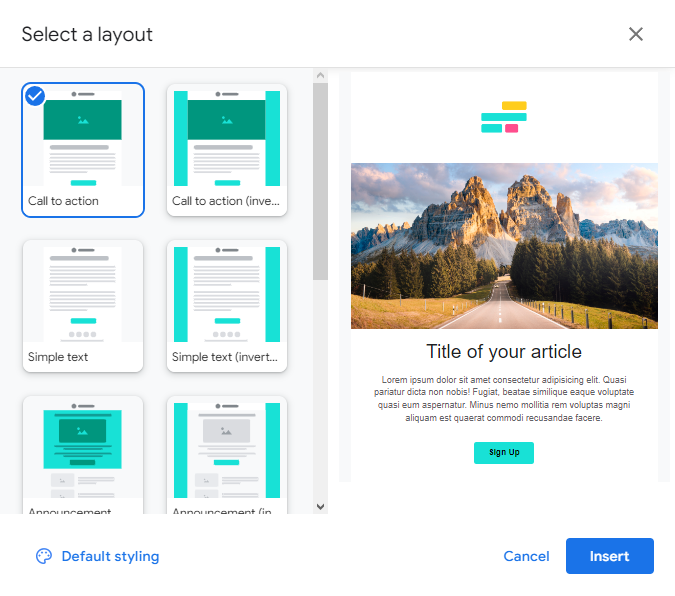
Task: Click Cancel to dismiss the dialog
Action: tap(526, 556)
